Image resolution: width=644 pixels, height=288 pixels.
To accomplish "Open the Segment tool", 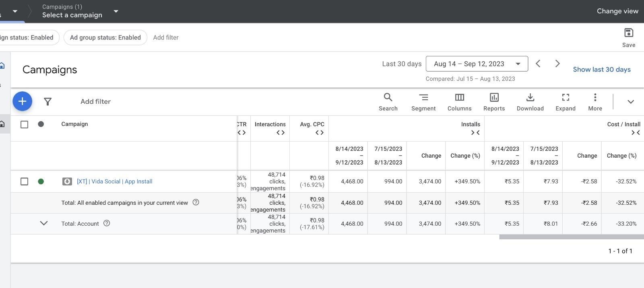I will pos(423,102).
